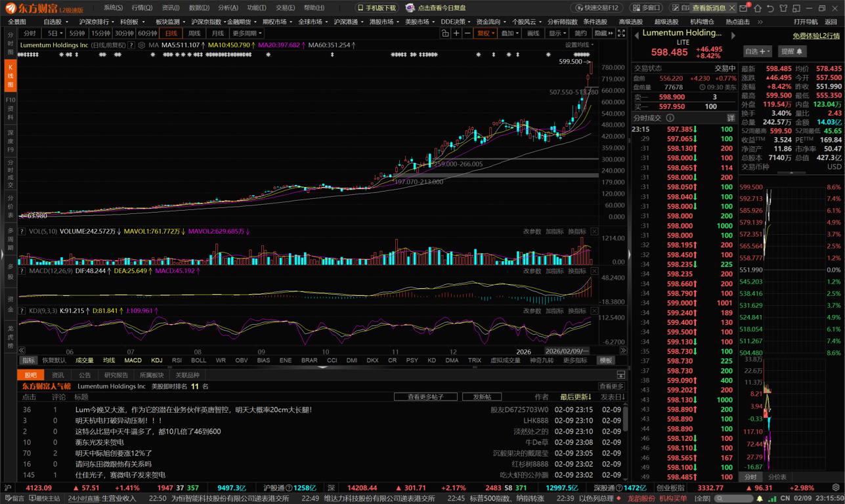Open the 显示 display dropdown
845x504 pixels.
pyautogui.click(x=558, y=33)
